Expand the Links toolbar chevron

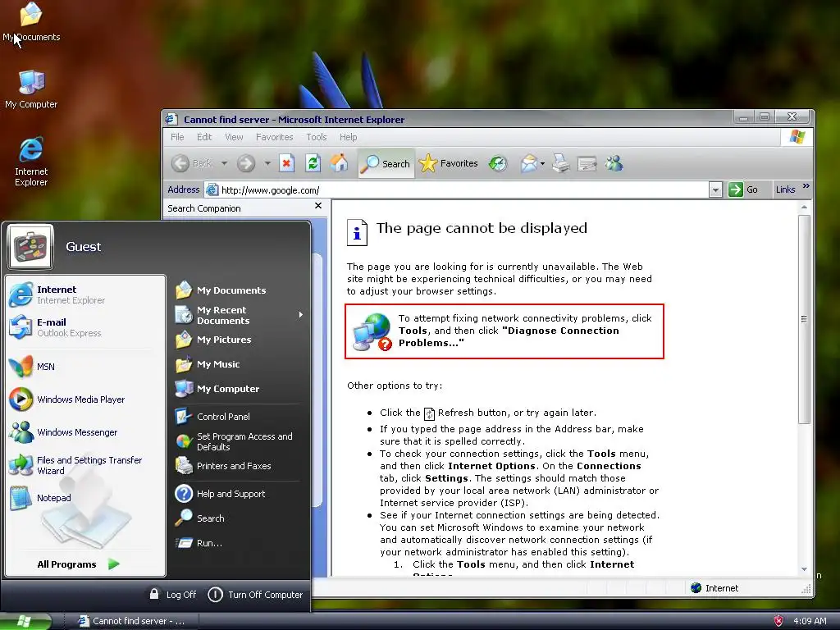click(x=806, y=186)
